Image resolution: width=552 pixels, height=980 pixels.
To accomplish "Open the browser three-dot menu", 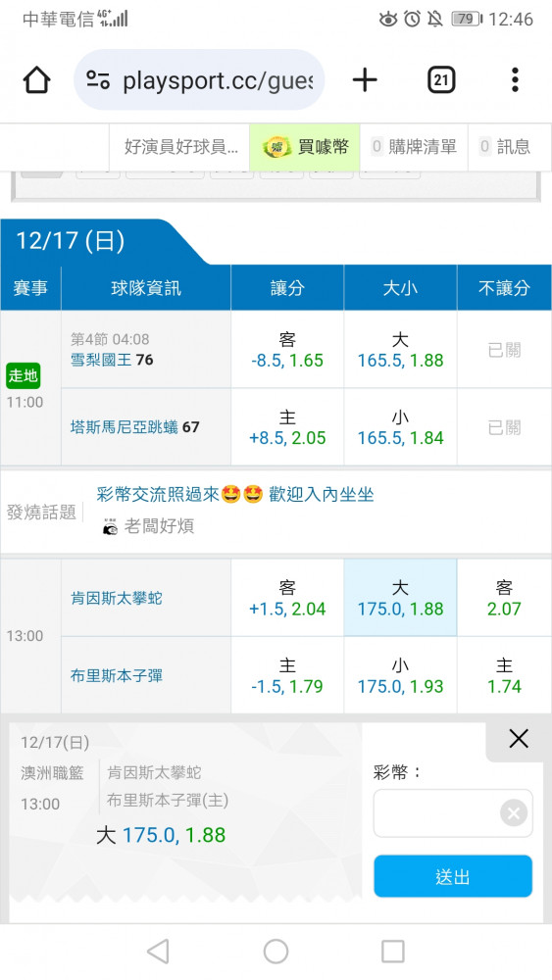I will click(x=515, y=80).
